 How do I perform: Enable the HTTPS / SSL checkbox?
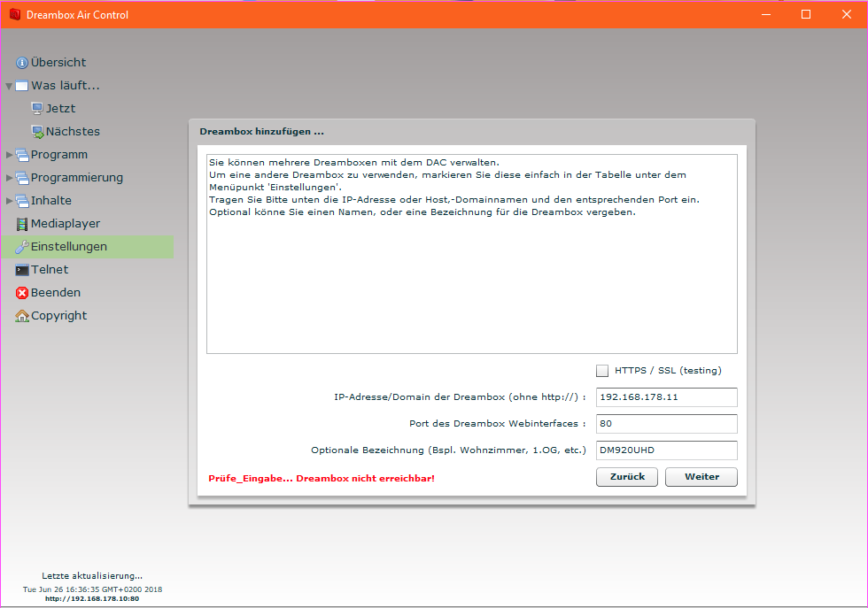[603, 371]
